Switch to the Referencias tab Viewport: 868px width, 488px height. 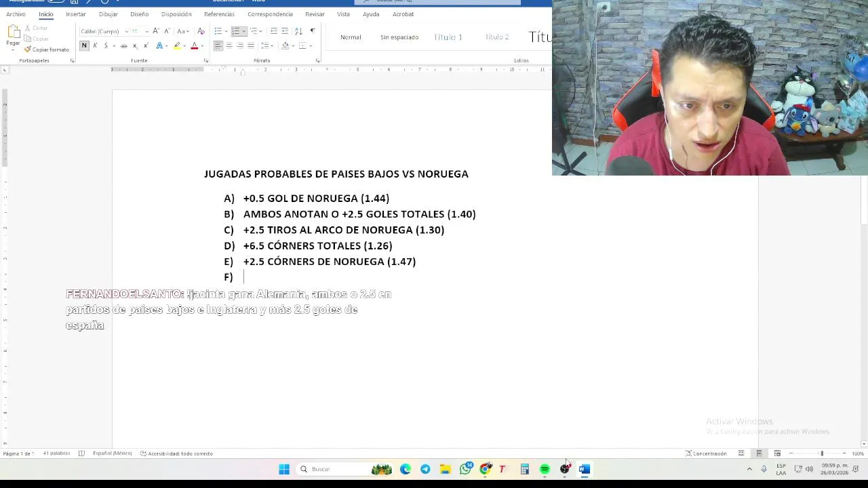coord(219,14)
